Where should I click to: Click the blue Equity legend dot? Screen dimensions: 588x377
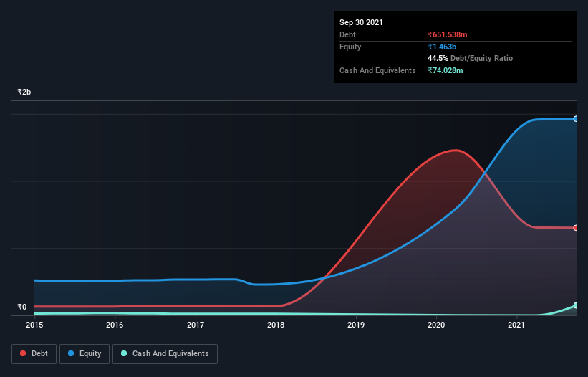coord(71,353)
